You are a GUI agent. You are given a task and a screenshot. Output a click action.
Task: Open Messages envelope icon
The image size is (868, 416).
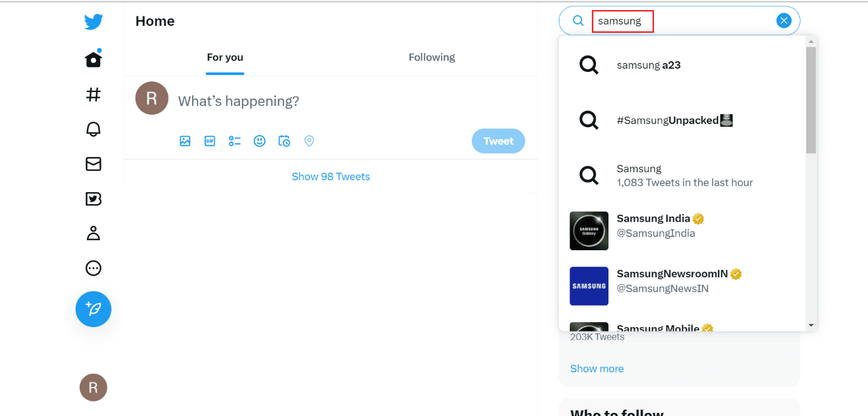[x=93, y=164]
